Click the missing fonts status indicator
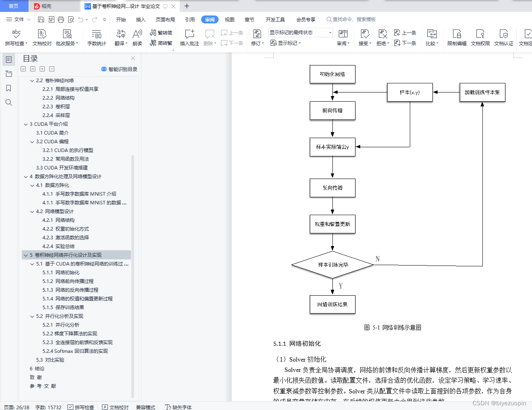This screenshot has width=532, height=410. coord(178,407)
